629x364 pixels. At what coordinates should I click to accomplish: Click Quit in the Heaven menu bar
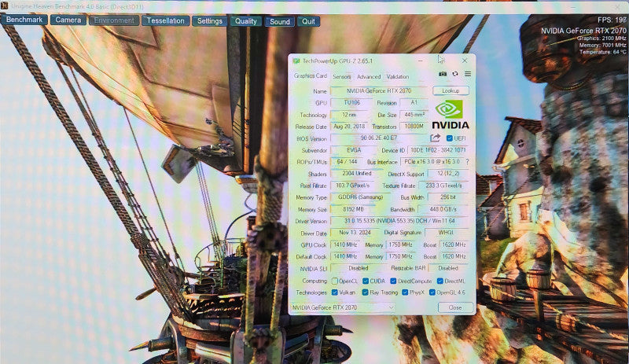pyautogui.click(x=308, y=22)
